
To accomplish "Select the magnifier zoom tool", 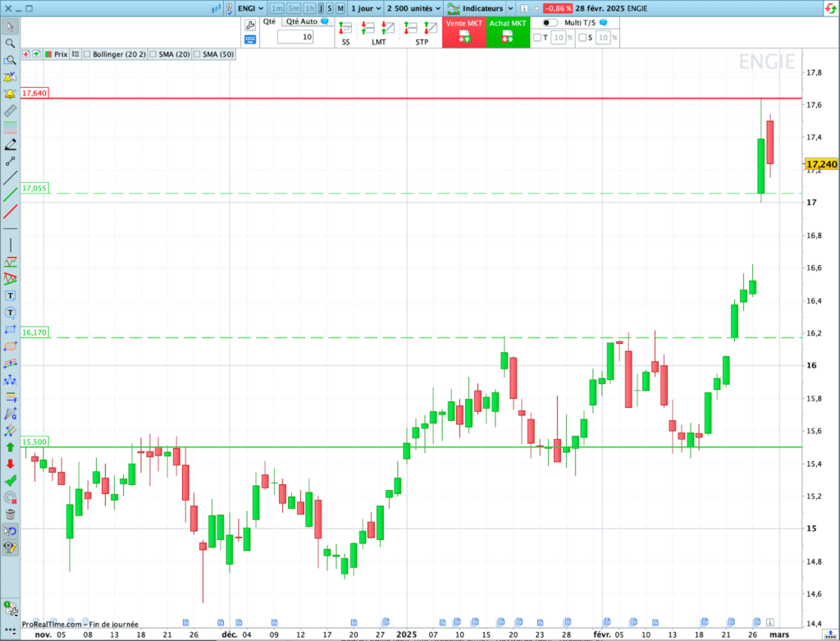I will tap(10, 43).
